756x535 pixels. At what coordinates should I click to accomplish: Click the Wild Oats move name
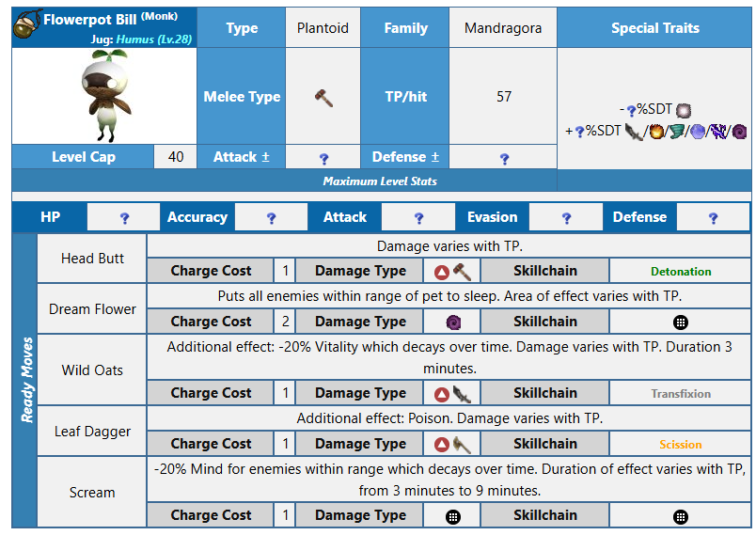(92, 370)
